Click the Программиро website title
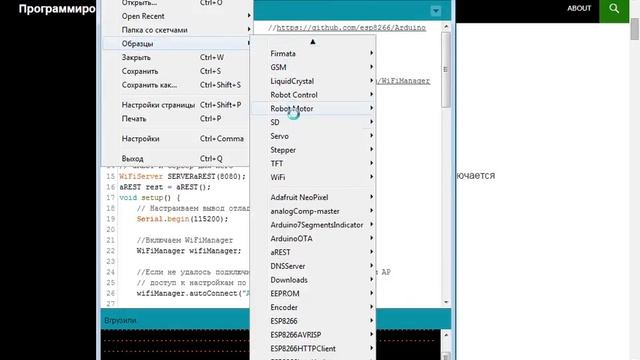Image resolution: width=640 pixels, height=360 pixels. [57, 9]
